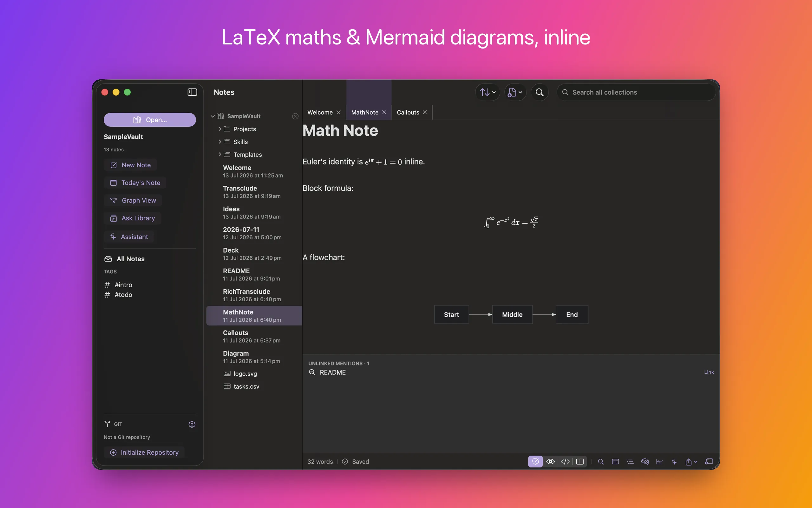Screen dimensions: 812x508
Task: Open the Transclude note
Action: point(254,192)
